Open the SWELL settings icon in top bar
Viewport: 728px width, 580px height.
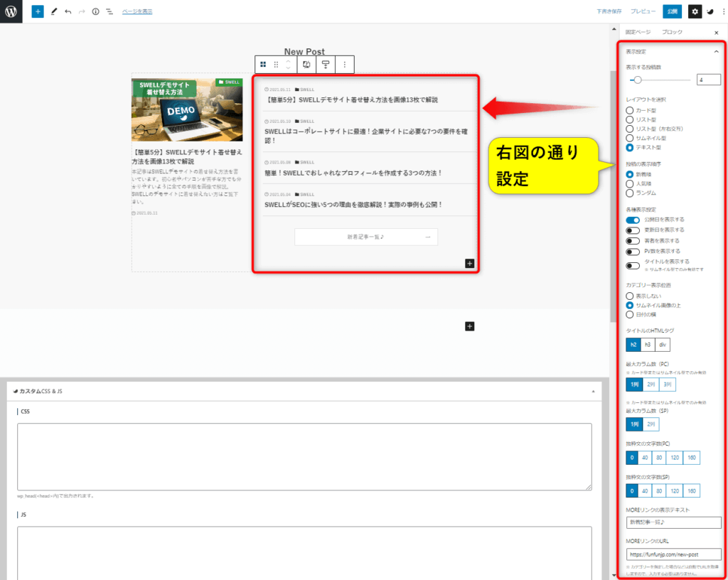pyautogui.click(x=710, y=11)
